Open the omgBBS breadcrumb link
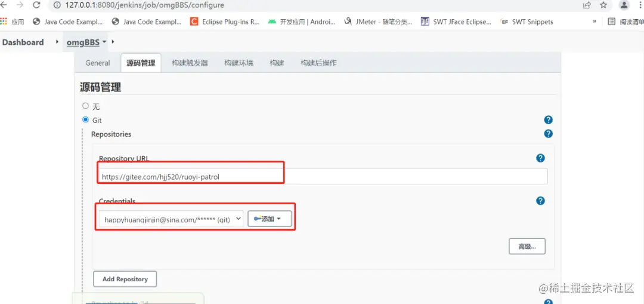Screen dimensions: 644x304 (83, 42)
